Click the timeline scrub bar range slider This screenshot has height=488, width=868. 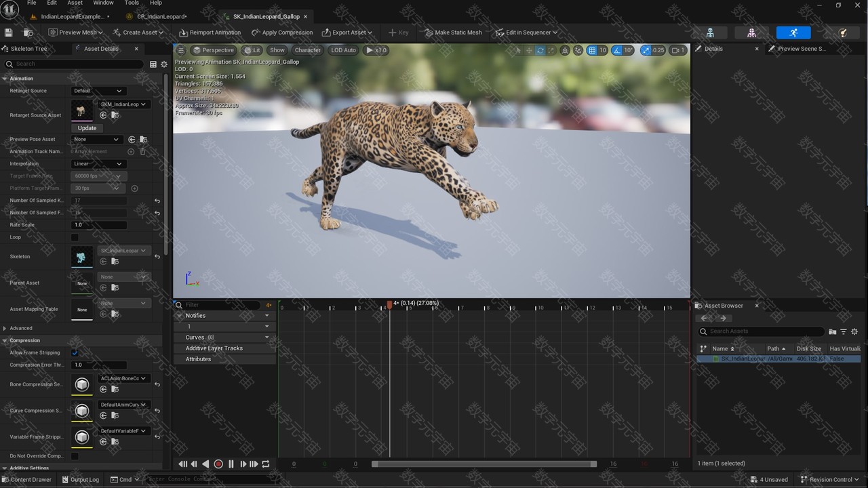pyautogui.click(x=484, y=464)
